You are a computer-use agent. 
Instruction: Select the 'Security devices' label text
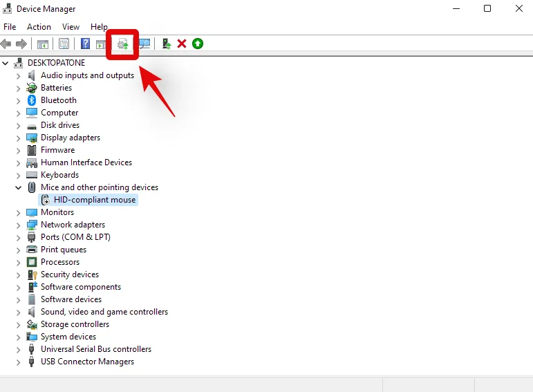(70, 274)
